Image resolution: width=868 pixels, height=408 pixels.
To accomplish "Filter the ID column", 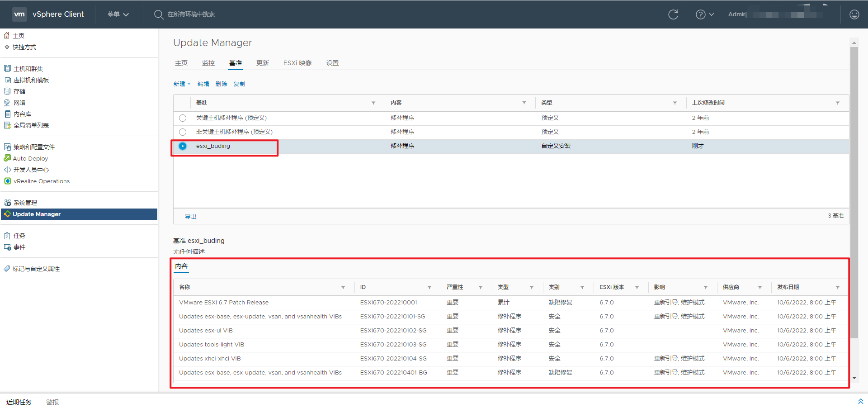I will click(429, 288).
